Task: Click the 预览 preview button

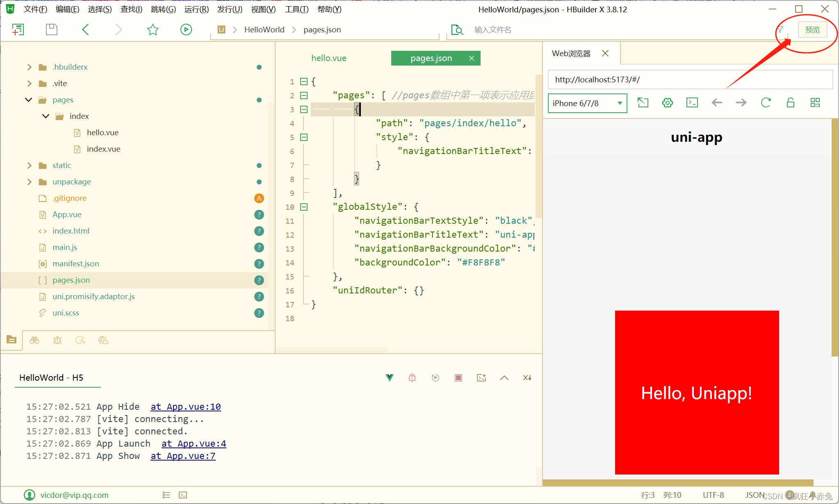Action: pyautogui.click(x=812, y=30)
